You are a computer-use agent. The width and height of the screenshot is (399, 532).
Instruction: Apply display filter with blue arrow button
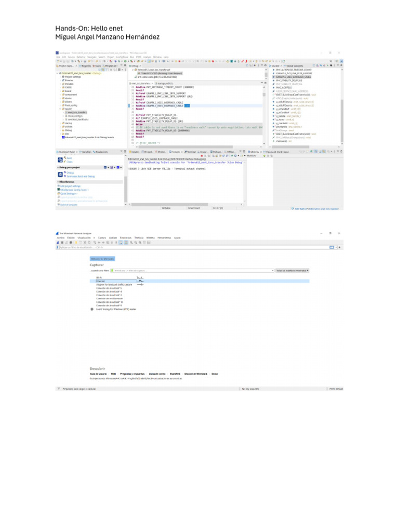[331, 247]
